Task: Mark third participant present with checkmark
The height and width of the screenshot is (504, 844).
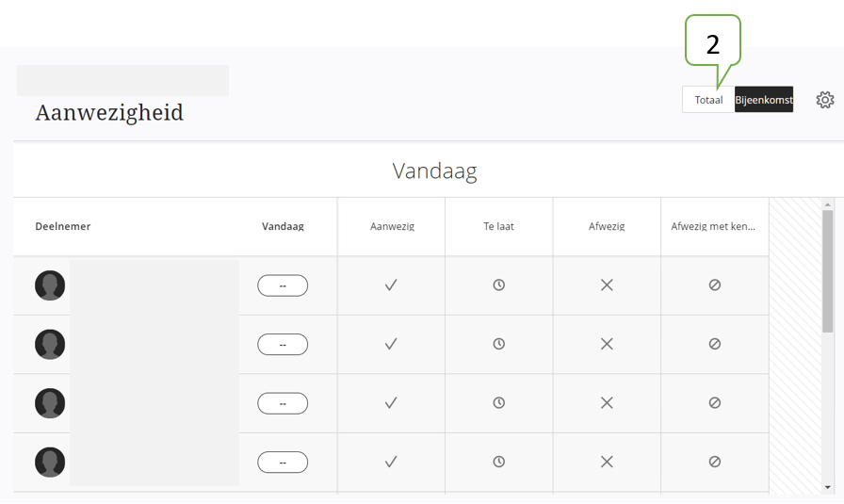Action: coord(391,402)
